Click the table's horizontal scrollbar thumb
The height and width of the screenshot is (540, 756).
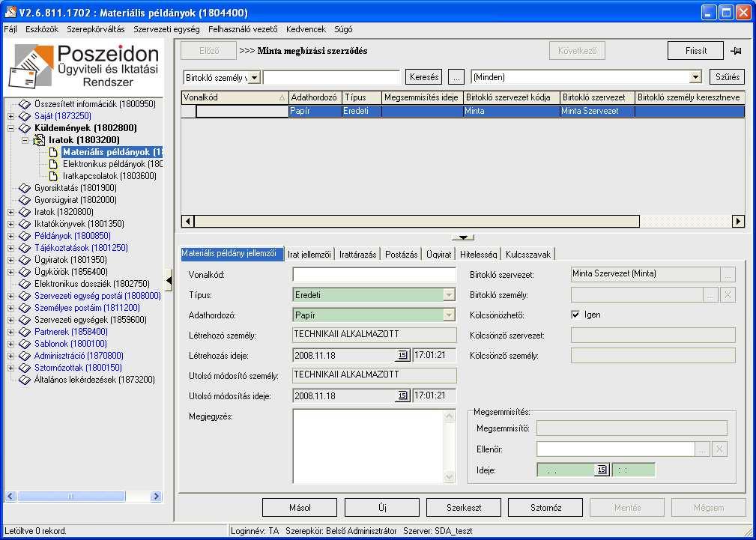(417, 221)
